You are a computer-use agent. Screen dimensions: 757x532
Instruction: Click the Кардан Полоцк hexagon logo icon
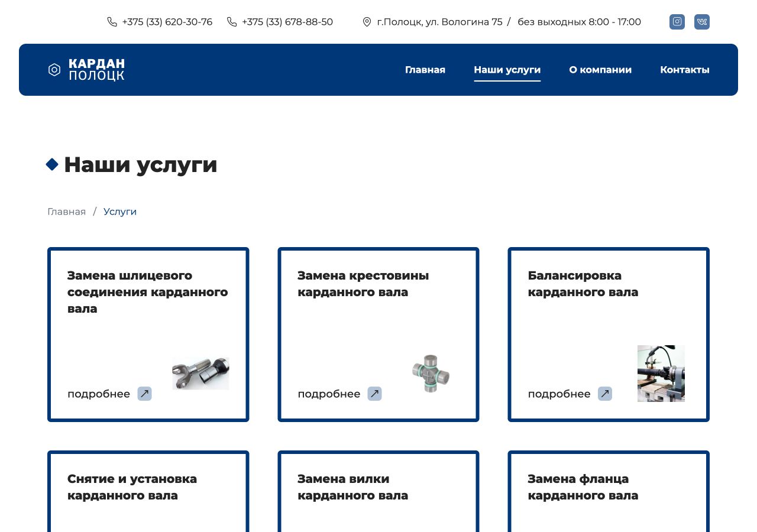54,70
